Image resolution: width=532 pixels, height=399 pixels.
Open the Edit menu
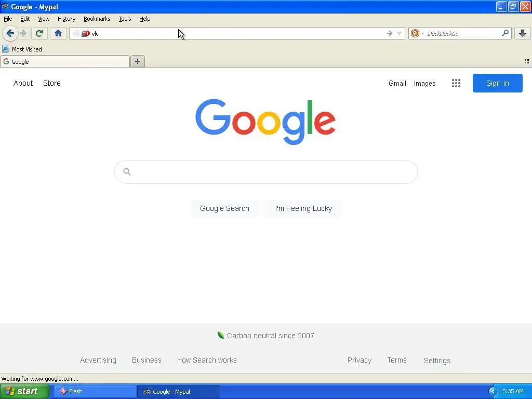25,19
